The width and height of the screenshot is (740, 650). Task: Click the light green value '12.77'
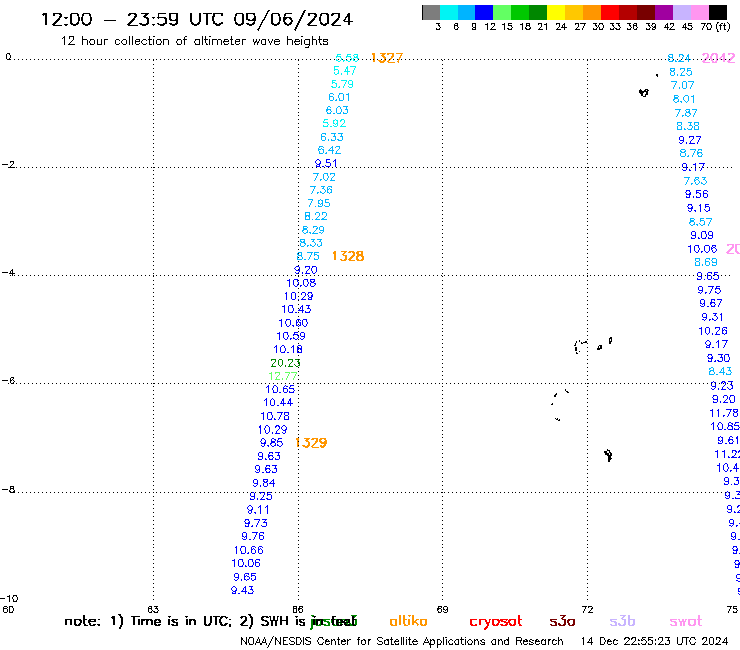[x=283, y=376]
